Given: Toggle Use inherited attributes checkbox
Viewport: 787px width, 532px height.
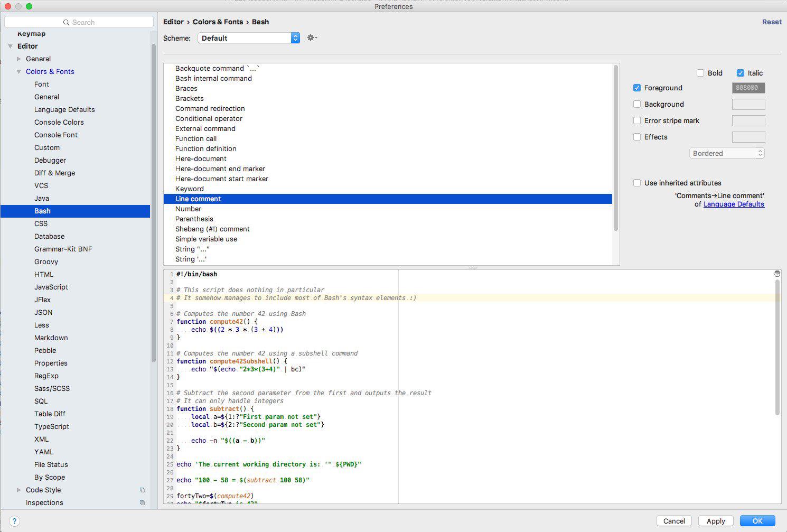Looking at the screenshot, I should [x=637, y=183].
